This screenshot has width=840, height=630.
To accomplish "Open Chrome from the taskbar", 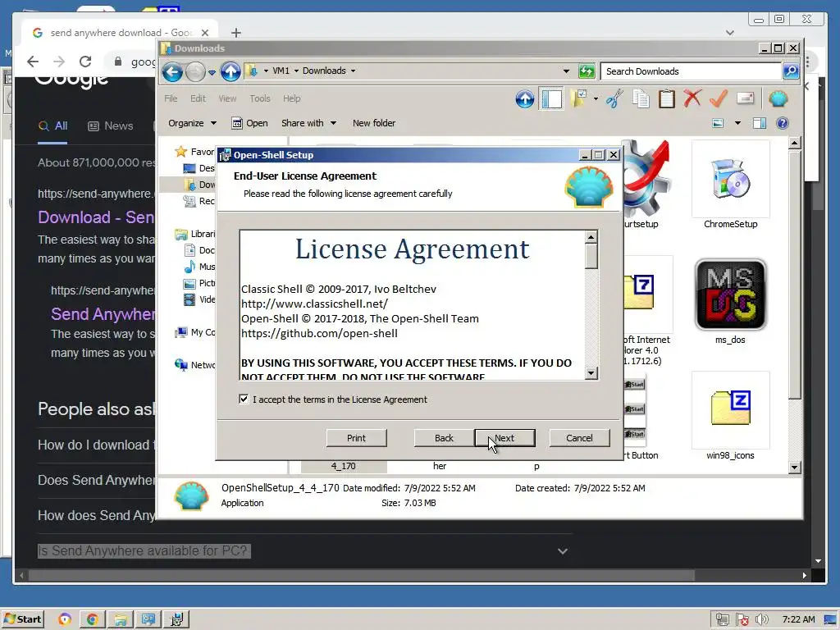I will (x=92, y=619).
